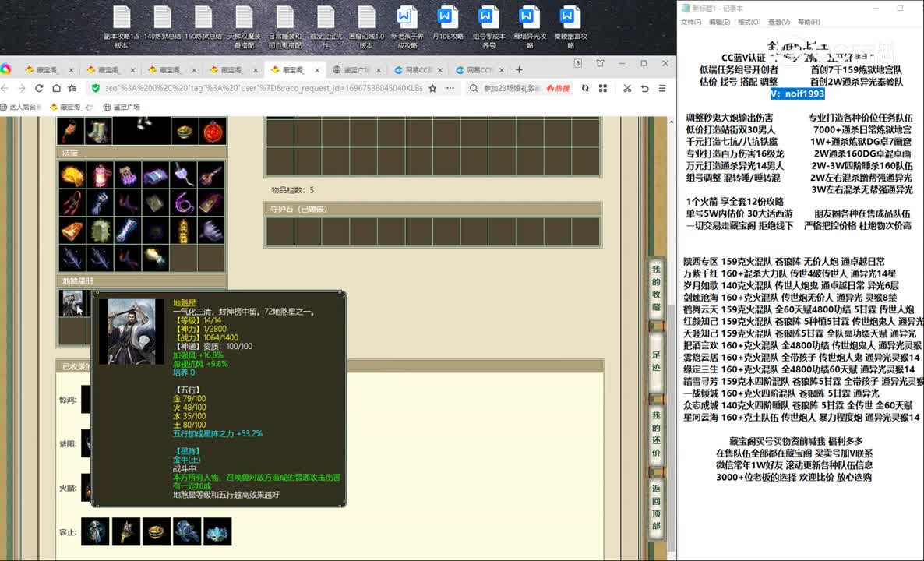The width and height of the screenshot is (924, 561).
Task: Click the 我的还价 side button
Action: 656,434
